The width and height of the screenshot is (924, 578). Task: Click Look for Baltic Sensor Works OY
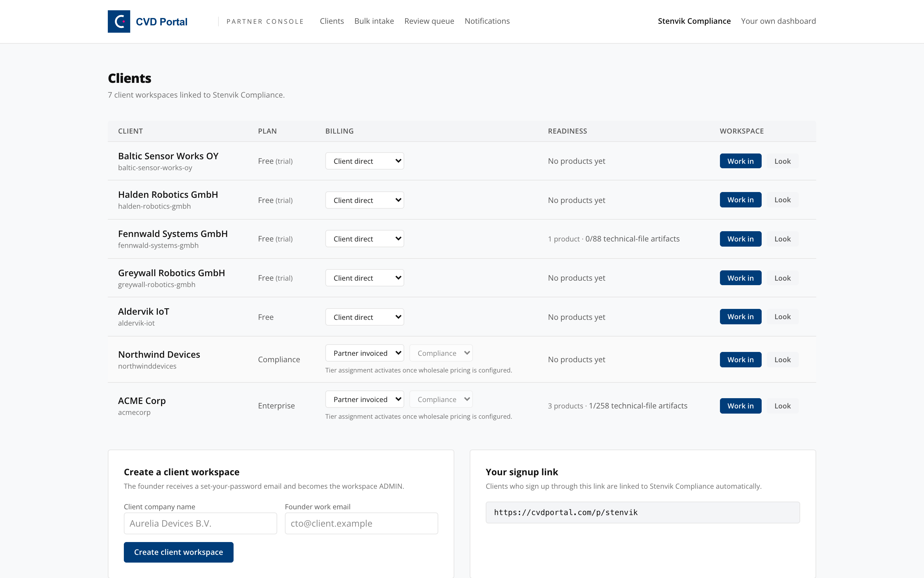[x=782, y=161]
